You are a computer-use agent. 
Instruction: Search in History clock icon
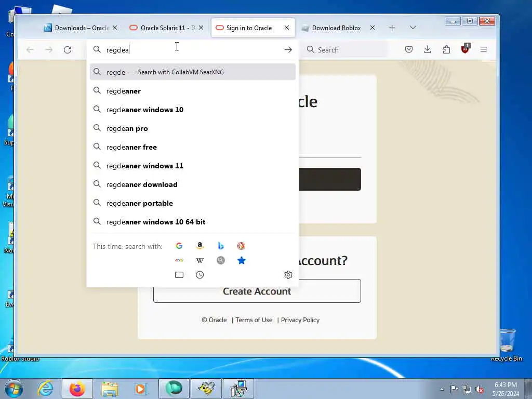pyautogui.click(x=200, y=275)
